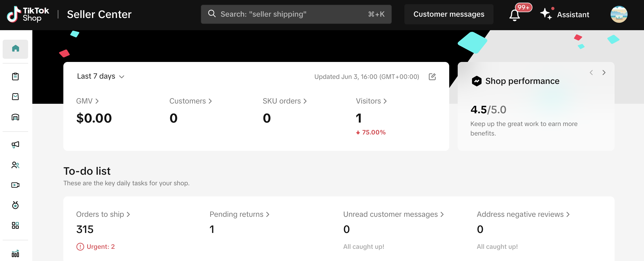This screenshot has height=261, width=644.
Task: Open the people Affiliate sidebar icon
Action: click(x=15, y=165)
